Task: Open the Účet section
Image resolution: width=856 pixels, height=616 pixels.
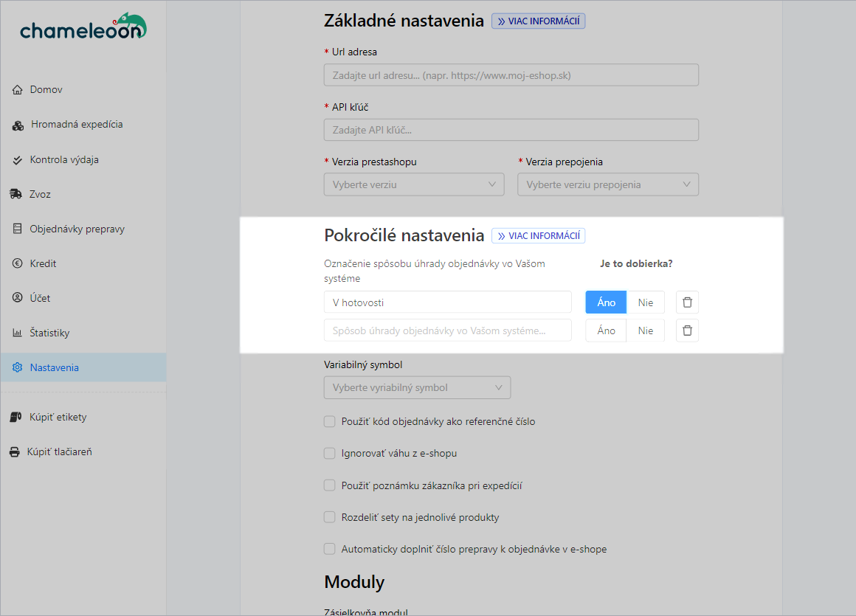Action: coord(18,298)
